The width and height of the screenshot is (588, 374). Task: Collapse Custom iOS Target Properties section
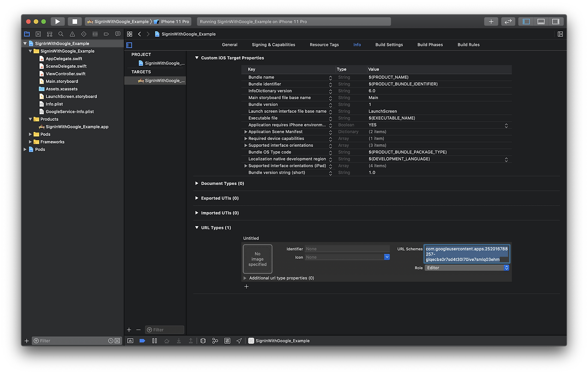(x=197, y=58)
